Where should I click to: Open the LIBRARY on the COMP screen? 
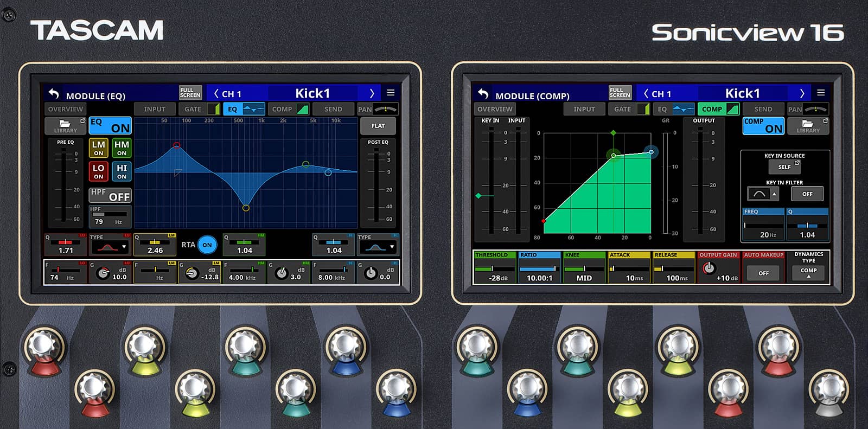point(808,126)
